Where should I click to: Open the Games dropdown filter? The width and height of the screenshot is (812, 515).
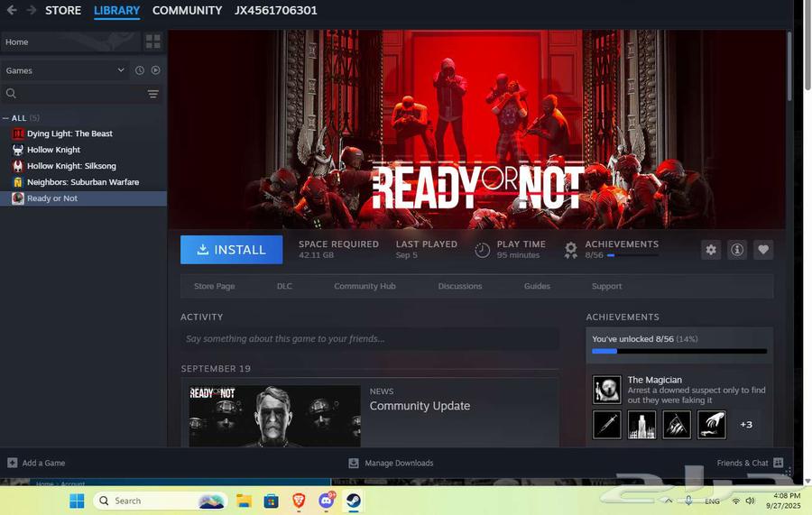point(65,70)
